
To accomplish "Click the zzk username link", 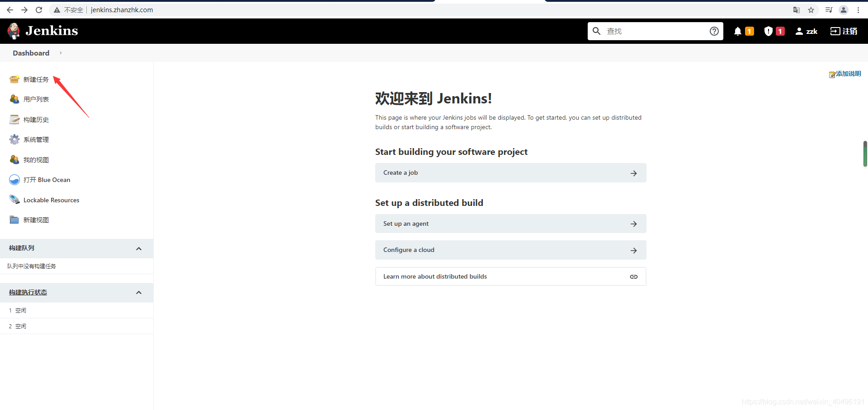I will click(x=811, y=31).
